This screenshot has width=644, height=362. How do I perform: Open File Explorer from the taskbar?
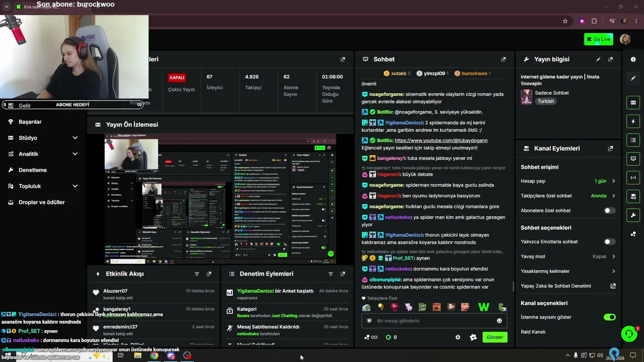point(137,355)
